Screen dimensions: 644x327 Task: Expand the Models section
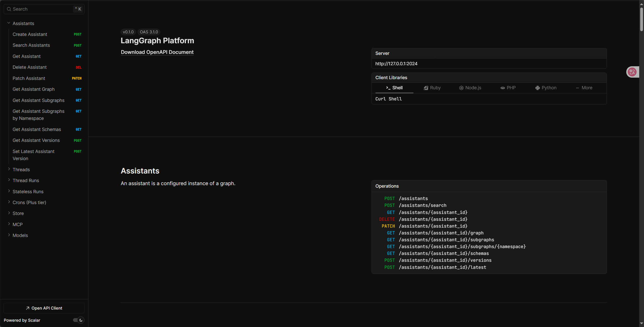coord(9,235)
